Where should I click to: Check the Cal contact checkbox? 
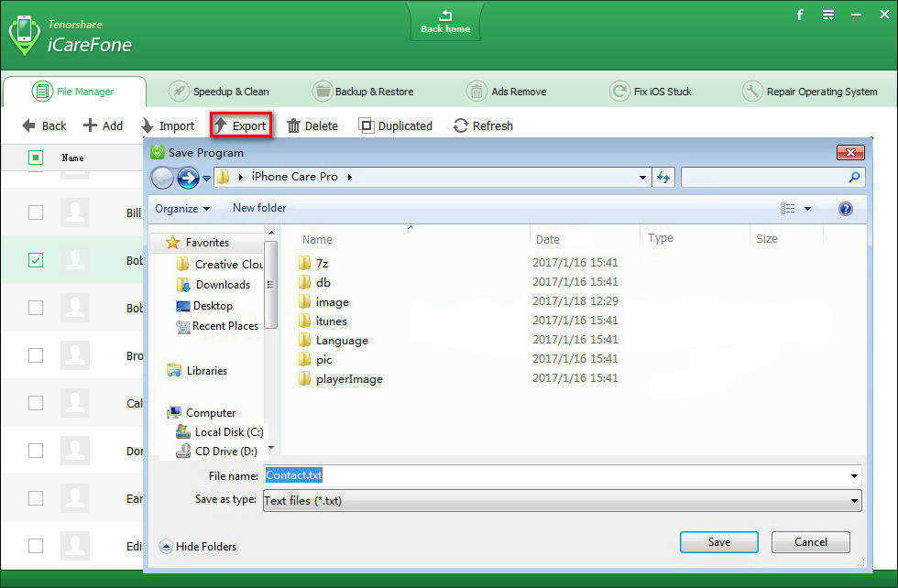tap(36, 403)
